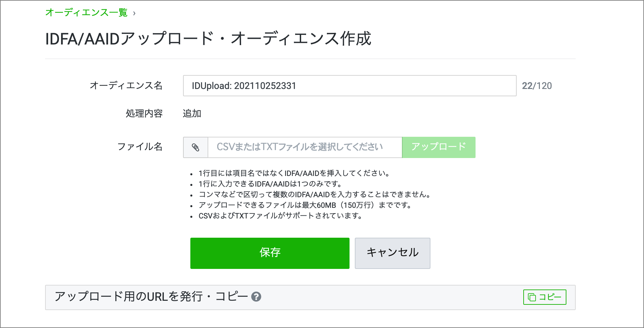Click the ファイル名 field label
Screen dimensions: 644x328
coord(140,146)
